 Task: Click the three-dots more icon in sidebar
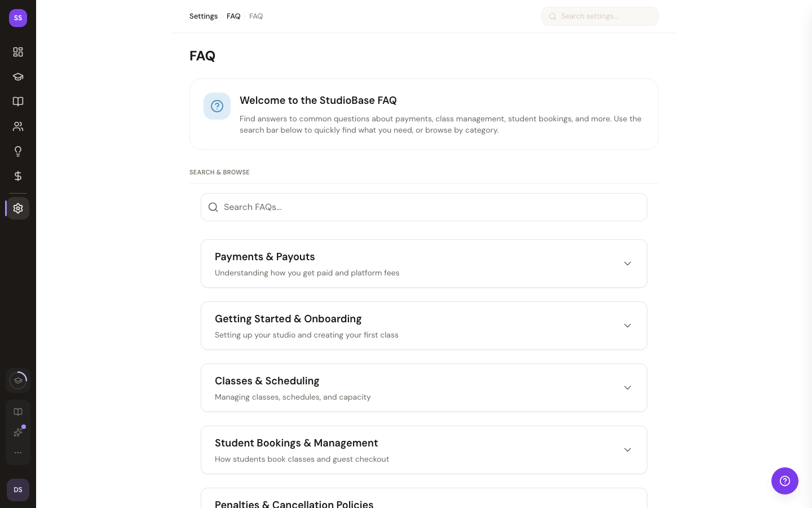pyautogui.click(x=18, y=453)
